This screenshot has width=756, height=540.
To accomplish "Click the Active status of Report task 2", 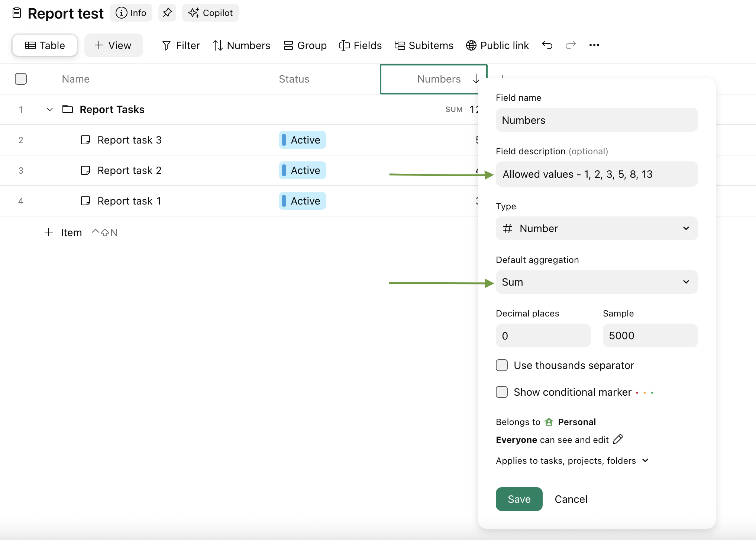I will tap(302, 170).
